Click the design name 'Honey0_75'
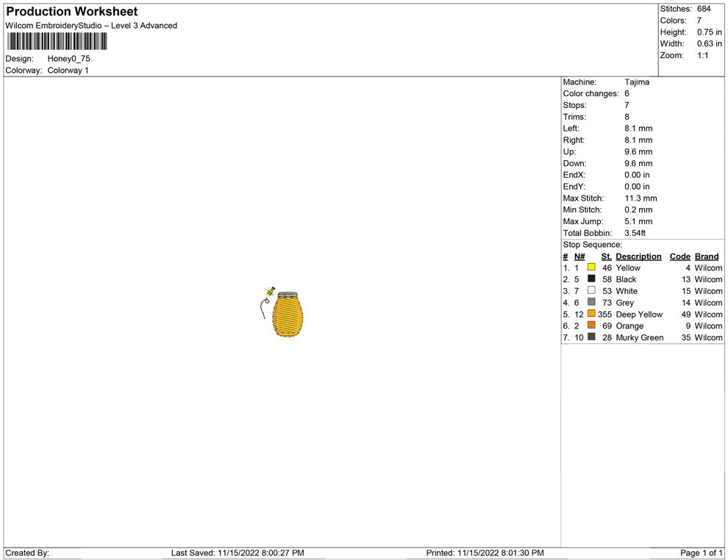Screen dimensions: 728x560 (x=68, y=59)
